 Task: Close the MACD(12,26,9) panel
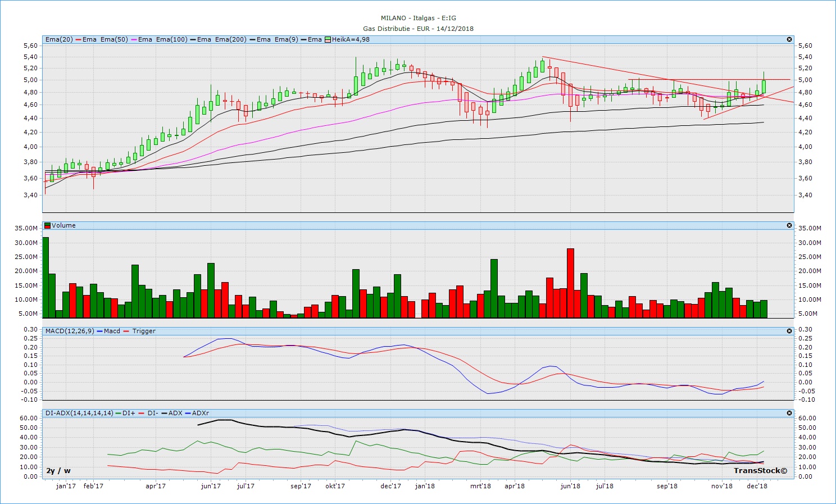(x=789, y=331)
